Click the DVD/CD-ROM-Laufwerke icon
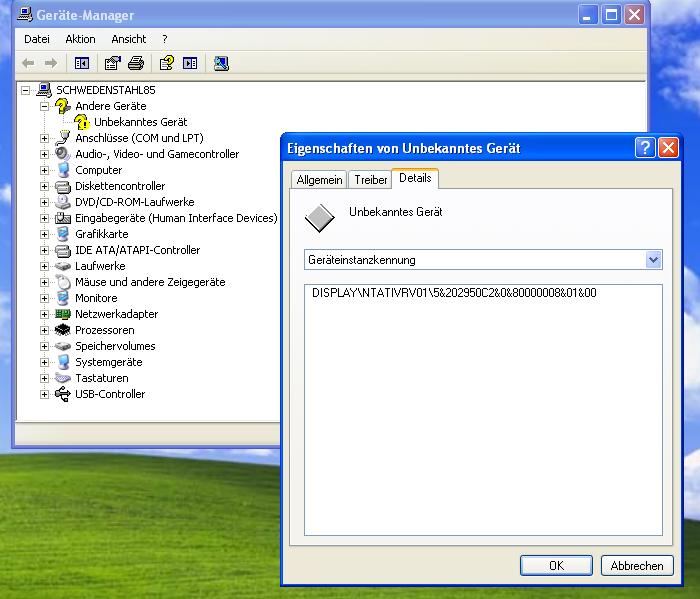 click(62, 202)
